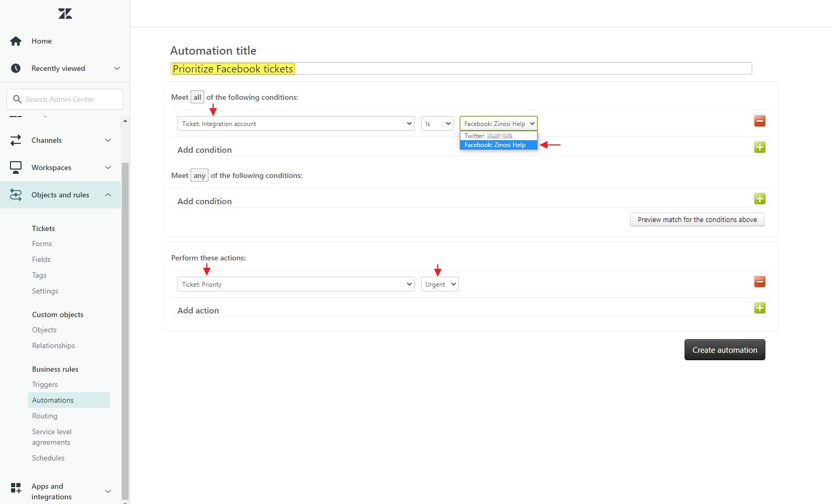Click the Workspaces monitor icon
The width and height of the screenshot is (831, 504).
(16, 167)
